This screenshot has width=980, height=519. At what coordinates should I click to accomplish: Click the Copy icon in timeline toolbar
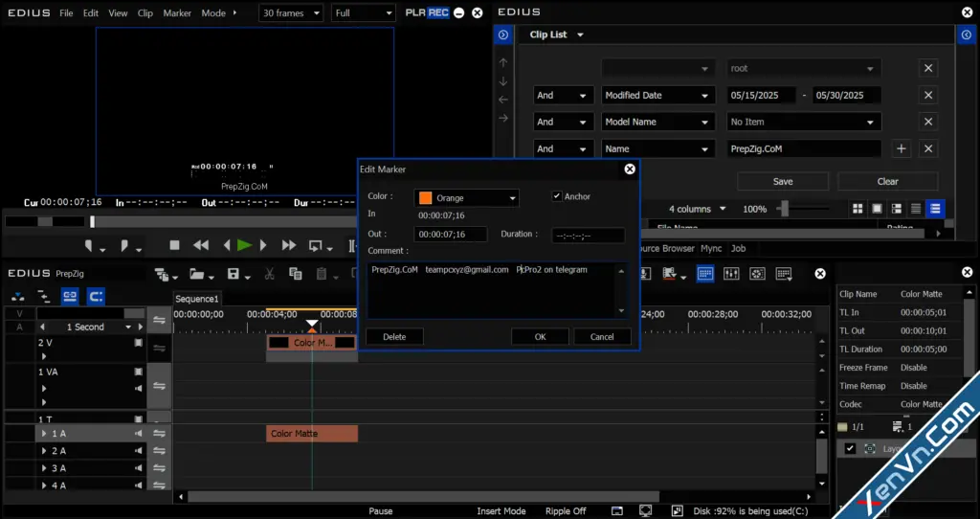tap(296, 274)
